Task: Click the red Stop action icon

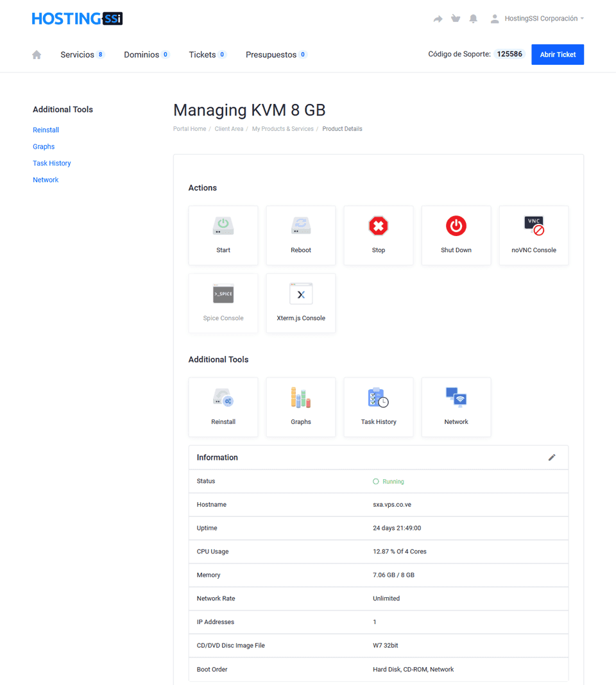Action: [x=379, y=226]
